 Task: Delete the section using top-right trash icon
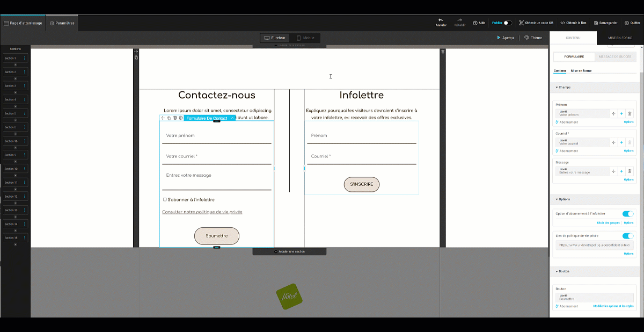[443, 52]
